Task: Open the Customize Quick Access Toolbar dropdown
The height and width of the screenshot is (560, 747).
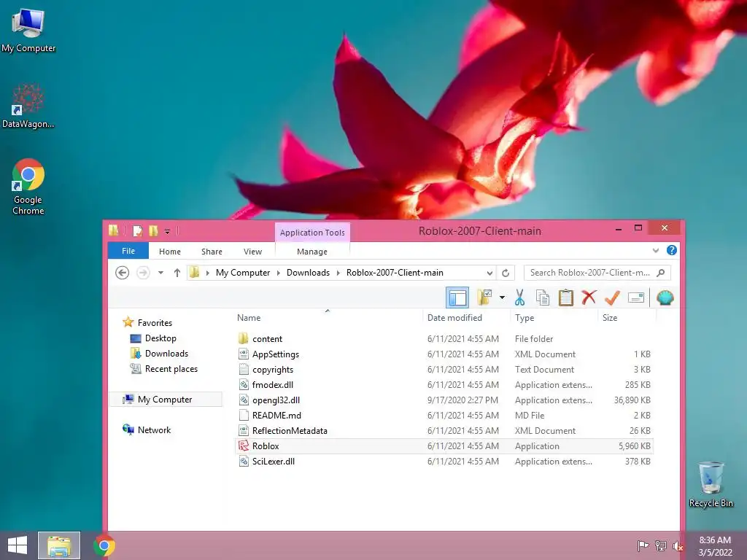Action: [x=167, y=231]
